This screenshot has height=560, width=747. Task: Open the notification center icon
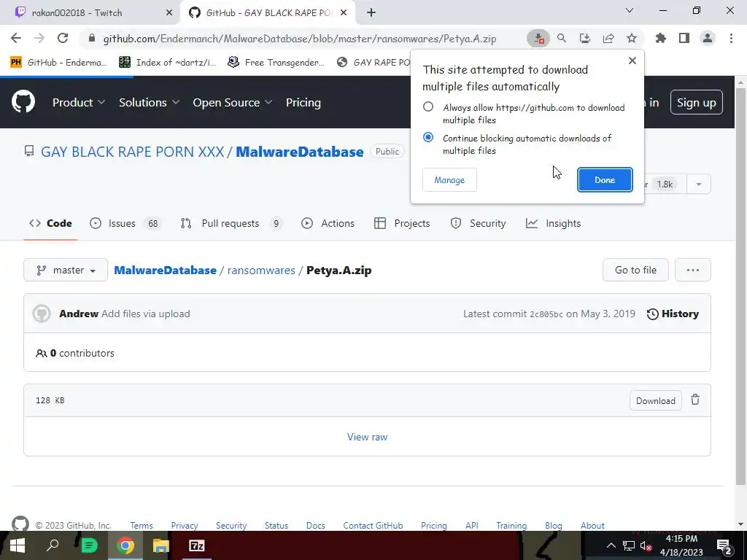tap(724, 545)
